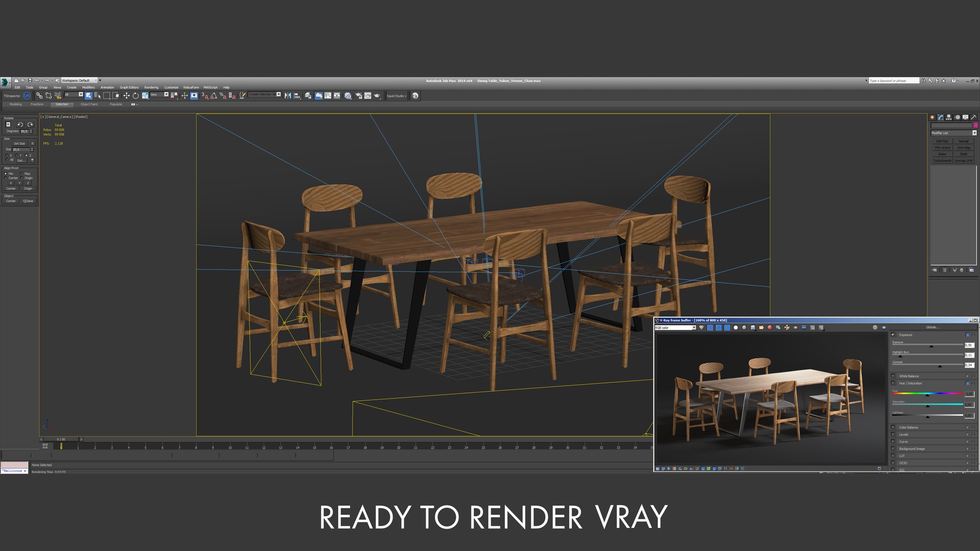Expand the Background Image rollout
The width and height of the screenshot is (980, 551).
pos(967,448)
